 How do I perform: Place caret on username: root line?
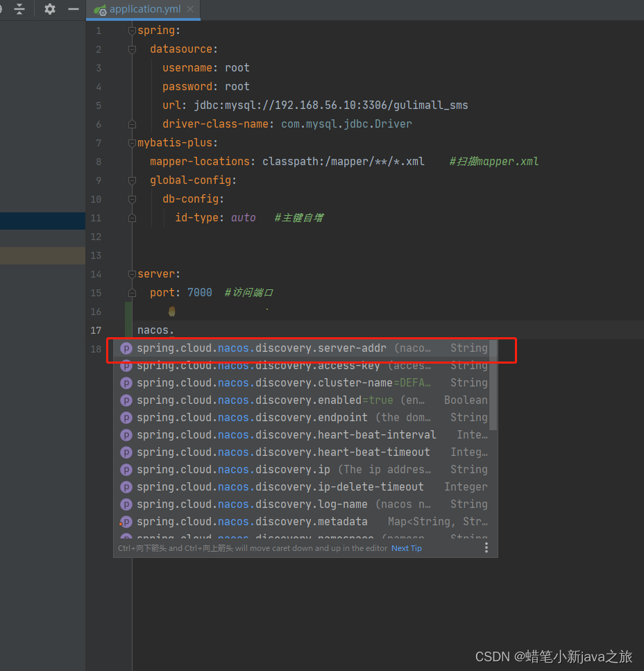(206, 68)
